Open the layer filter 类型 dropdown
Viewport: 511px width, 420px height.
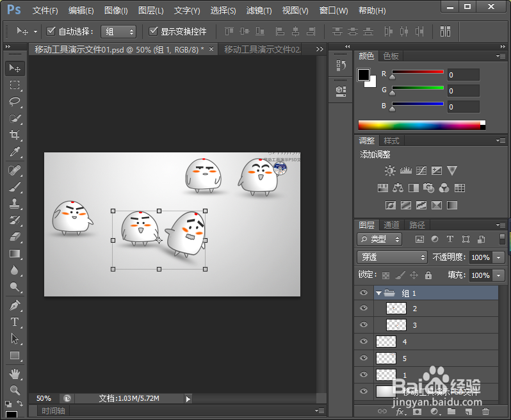[379, 239]
